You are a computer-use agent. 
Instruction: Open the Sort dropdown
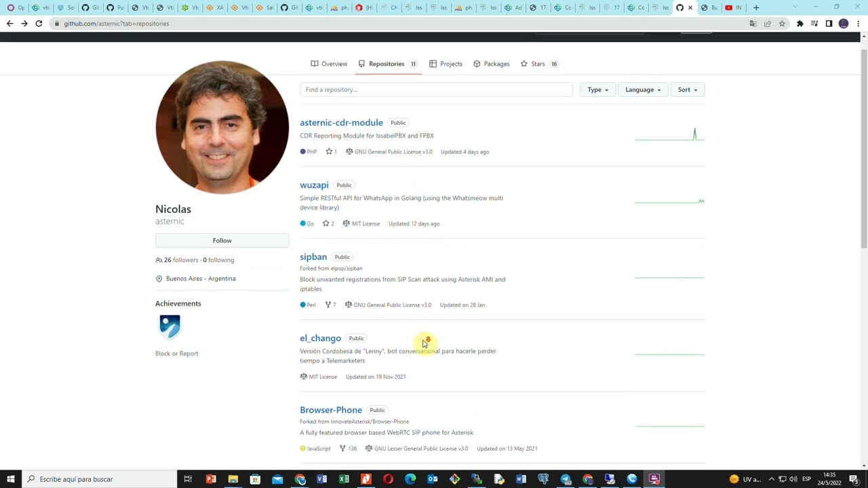point(688,89)
